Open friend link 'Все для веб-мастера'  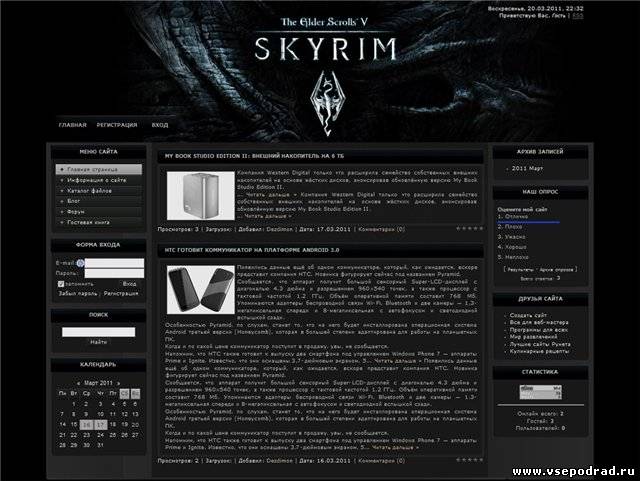pos(539,323)
